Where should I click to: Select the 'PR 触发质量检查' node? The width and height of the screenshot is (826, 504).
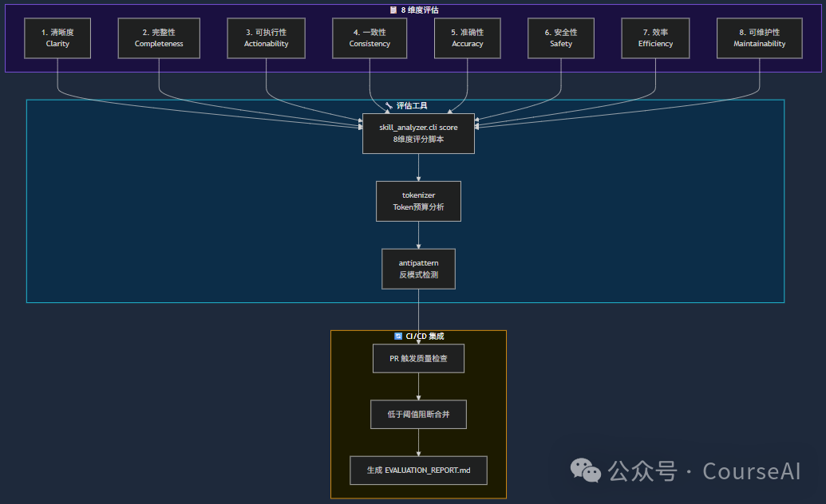pyautogui.click(x=418, y=358)
